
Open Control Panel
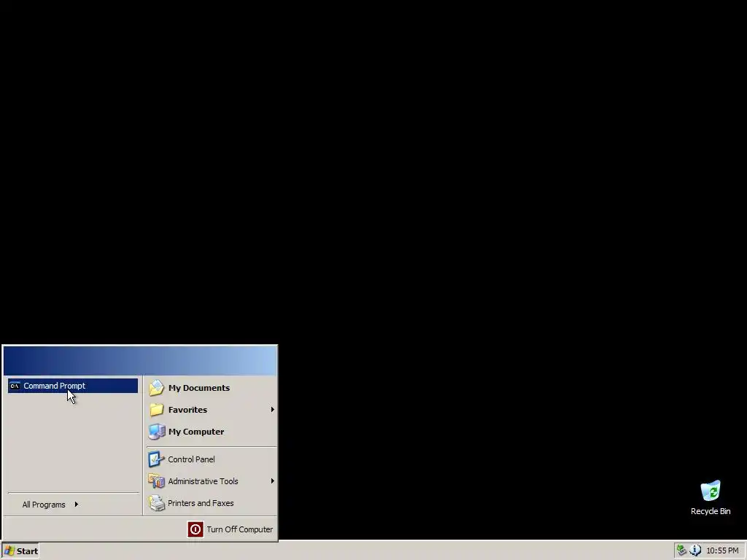(212, 459)
